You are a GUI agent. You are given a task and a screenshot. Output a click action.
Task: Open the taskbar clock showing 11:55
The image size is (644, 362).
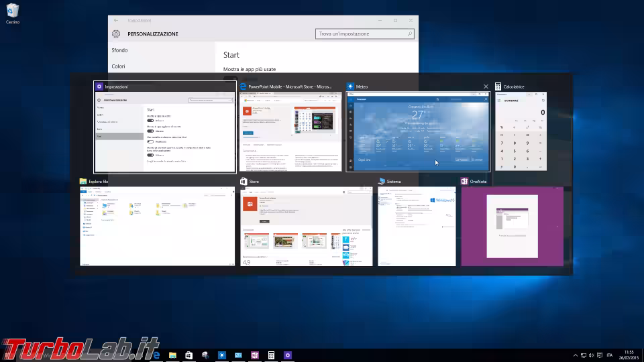(629, 355)
